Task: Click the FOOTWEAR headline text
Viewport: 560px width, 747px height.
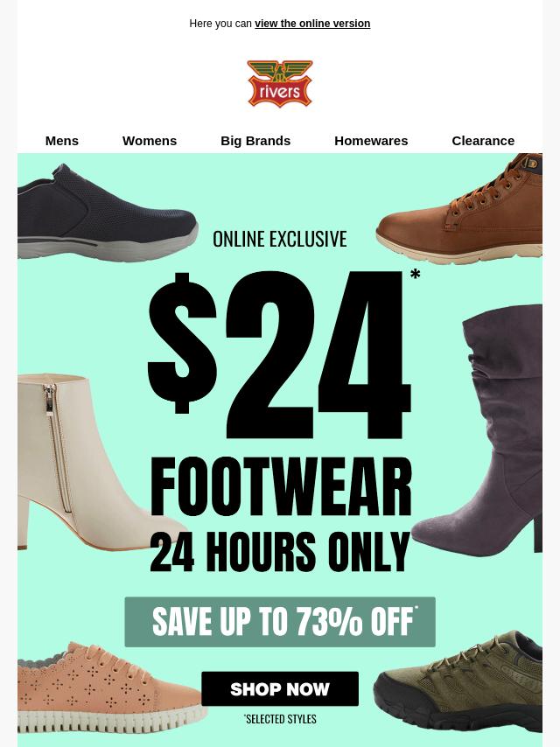Action: point(281,486)
